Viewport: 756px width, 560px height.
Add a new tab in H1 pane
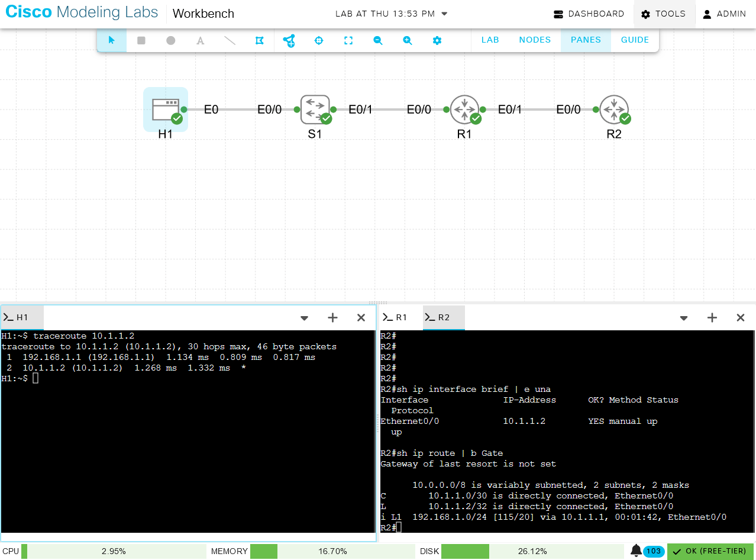coord(332,318)
